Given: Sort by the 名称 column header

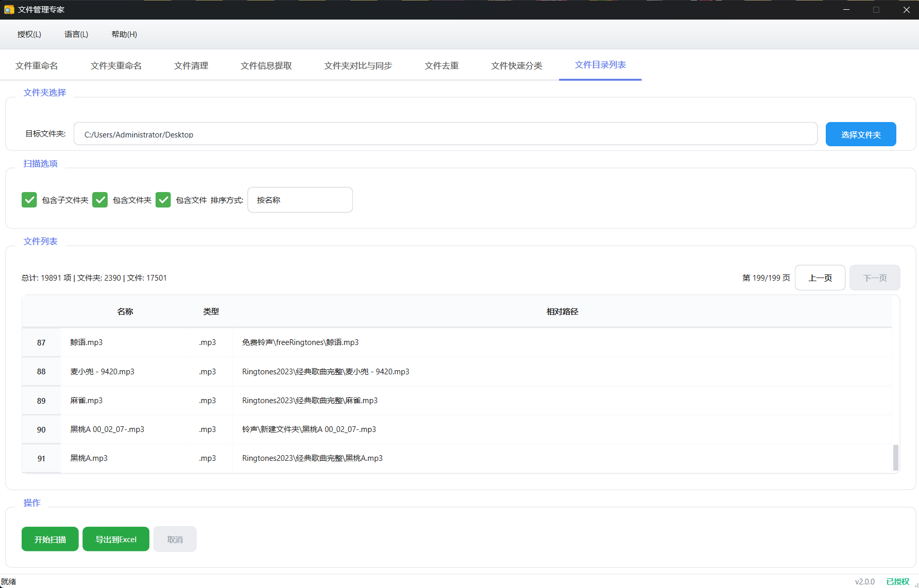Looking at the screenshot, I should click(125, 312).
